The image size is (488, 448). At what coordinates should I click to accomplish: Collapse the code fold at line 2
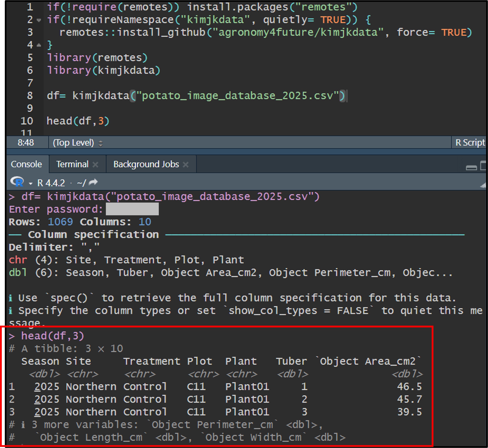point(39,20)
